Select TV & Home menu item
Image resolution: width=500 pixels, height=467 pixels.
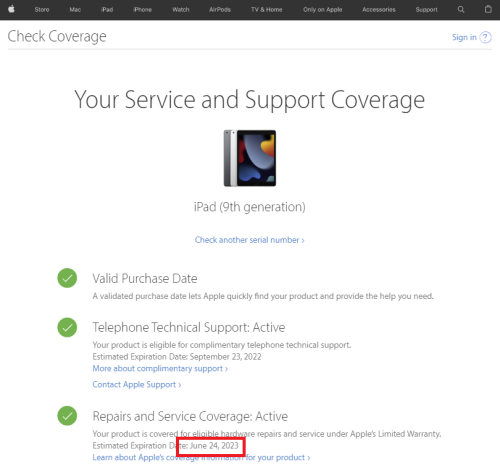(267, 10)
